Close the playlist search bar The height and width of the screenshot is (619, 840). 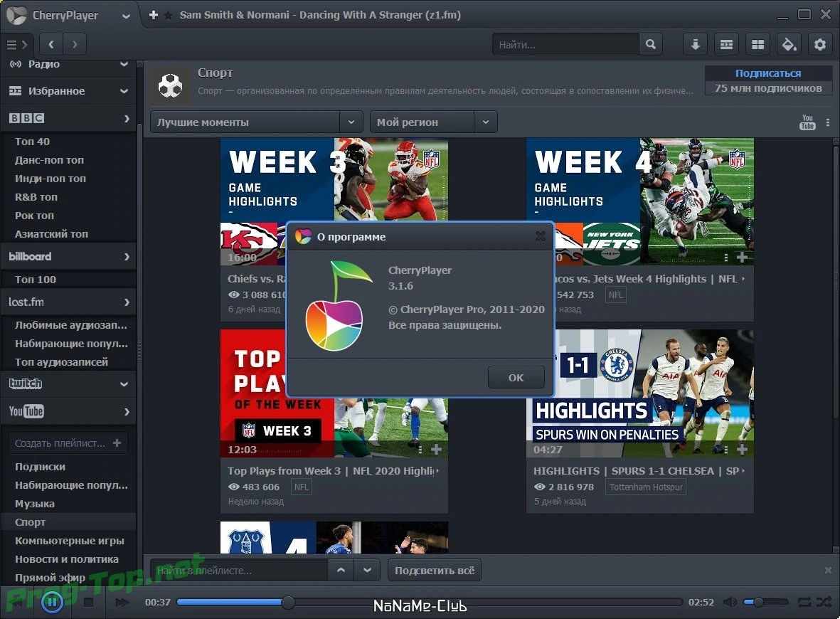tap(828, 570)
